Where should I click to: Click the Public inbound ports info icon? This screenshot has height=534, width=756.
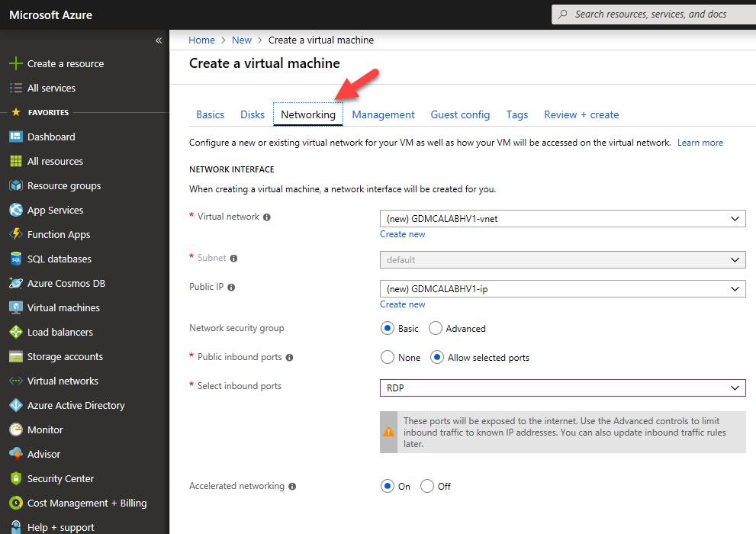[x=289, y=358]
